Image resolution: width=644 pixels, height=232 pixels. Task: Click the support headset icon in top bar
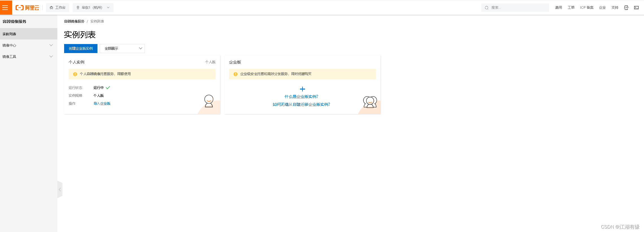click(x=626, y=8)
